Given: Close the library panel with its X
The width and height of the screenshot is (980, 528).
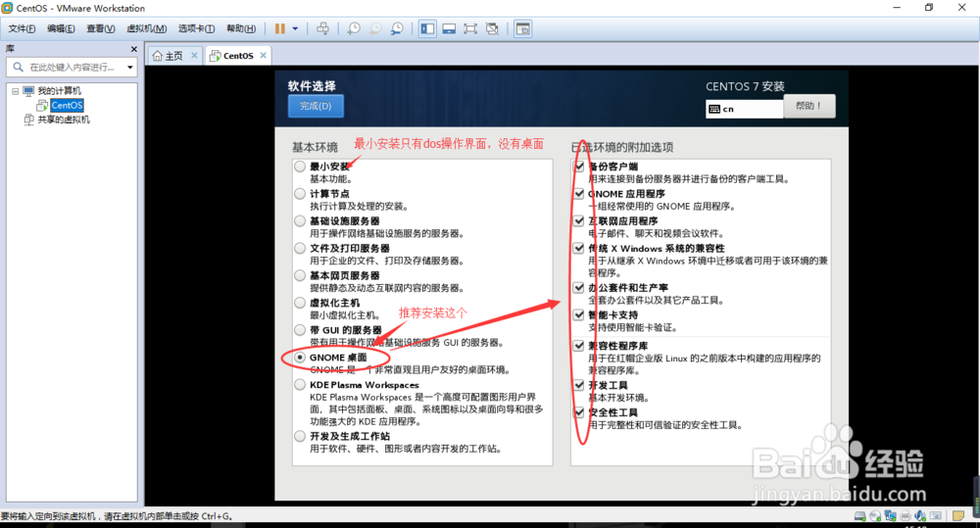Looking at the screenshot, I should click(133, 49).
